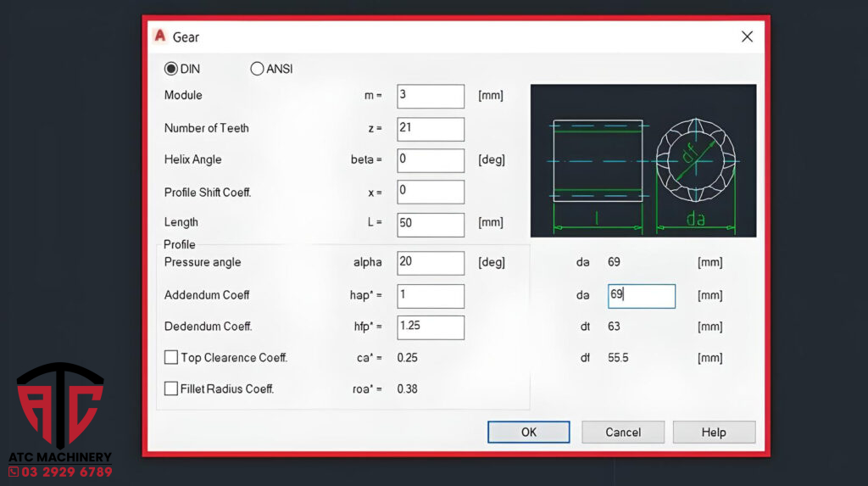Select the ANSI standard radio button

[x=258, y=69]
